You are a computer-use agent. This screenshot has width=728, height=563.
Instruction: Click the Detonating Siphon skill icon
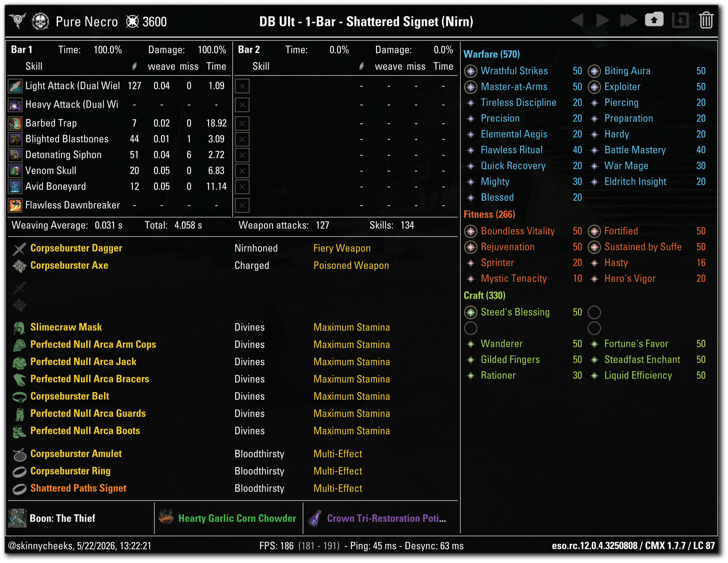click(15, 155)
